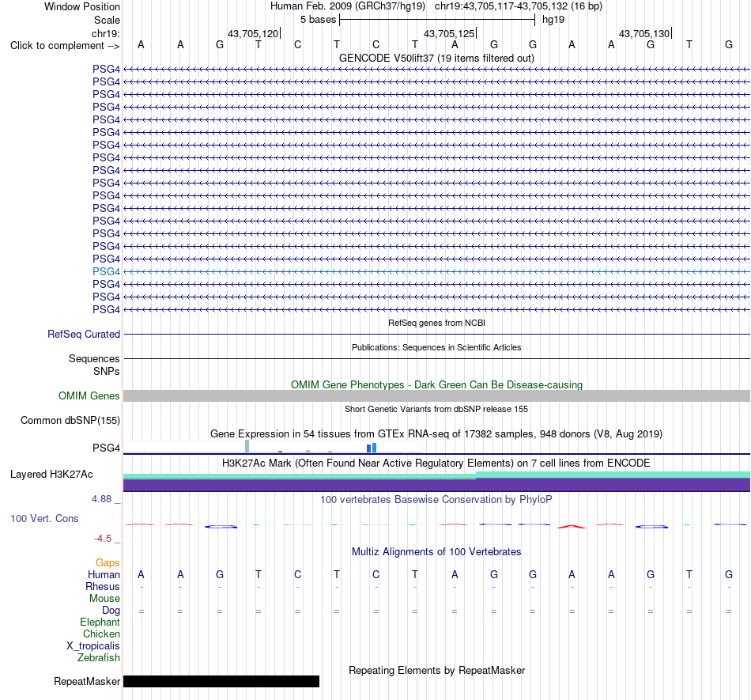Click the gray OMIM Genes item bar

point(436,395)
